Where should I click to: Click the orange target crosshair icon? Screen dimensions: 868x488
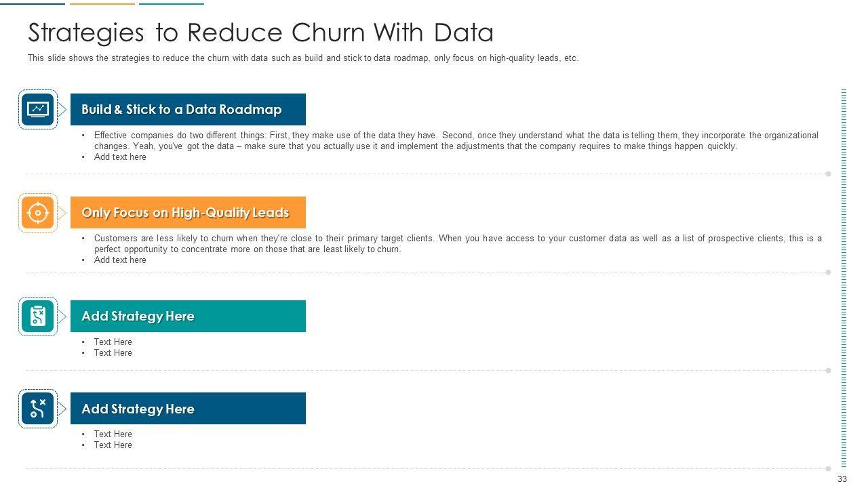click(x=38, y=213)
